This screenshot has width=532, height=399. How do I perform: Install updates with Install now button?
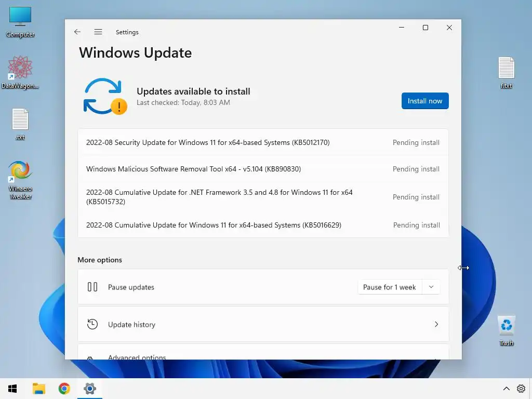[425, 101]
